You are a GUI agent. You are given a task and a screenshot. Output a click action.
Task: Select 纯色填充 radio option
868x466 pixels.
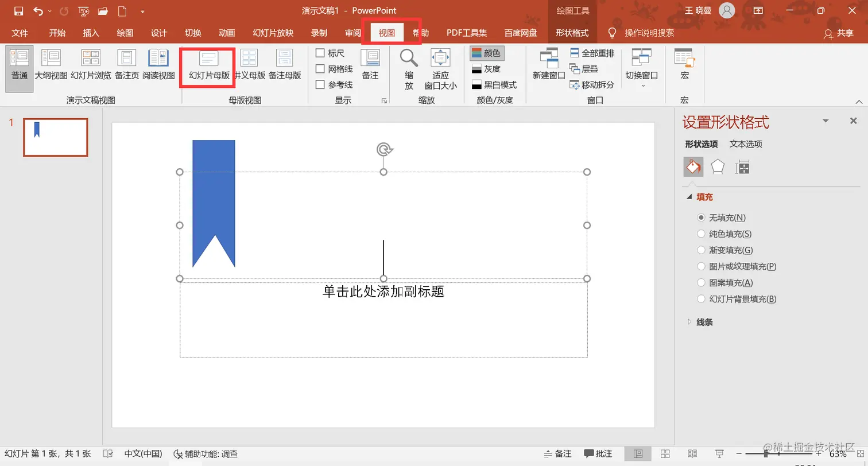[701, 234]
